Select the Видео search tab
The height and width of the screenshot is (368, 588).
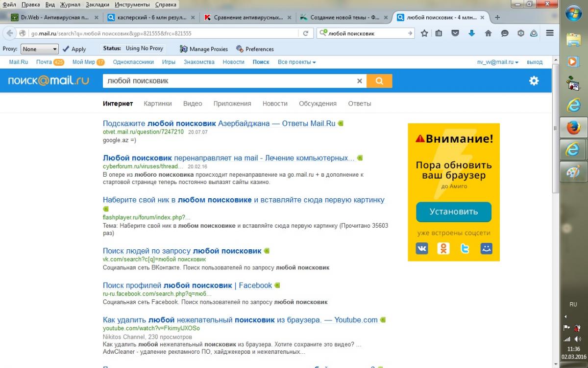pos(193,104)
